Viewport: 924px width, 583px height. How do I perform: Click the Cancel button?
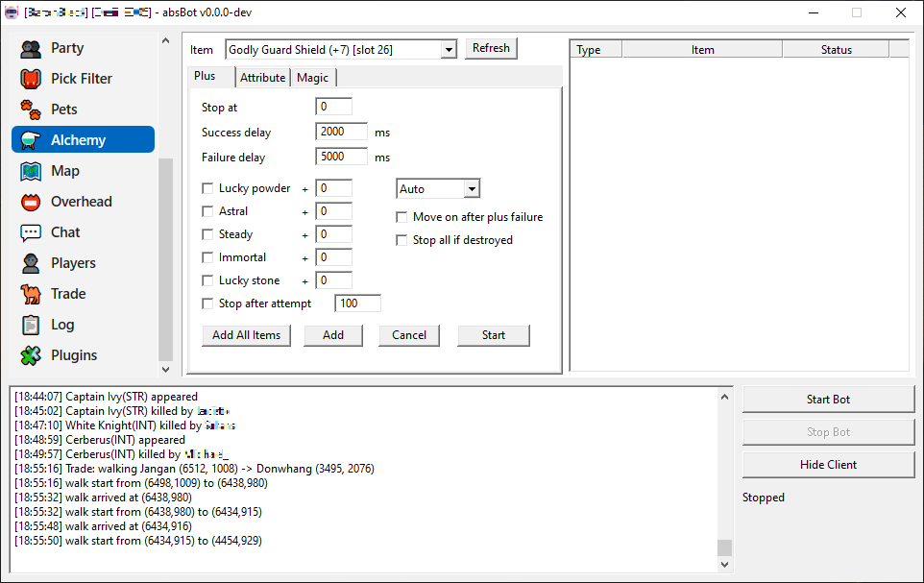coord(409,335)
